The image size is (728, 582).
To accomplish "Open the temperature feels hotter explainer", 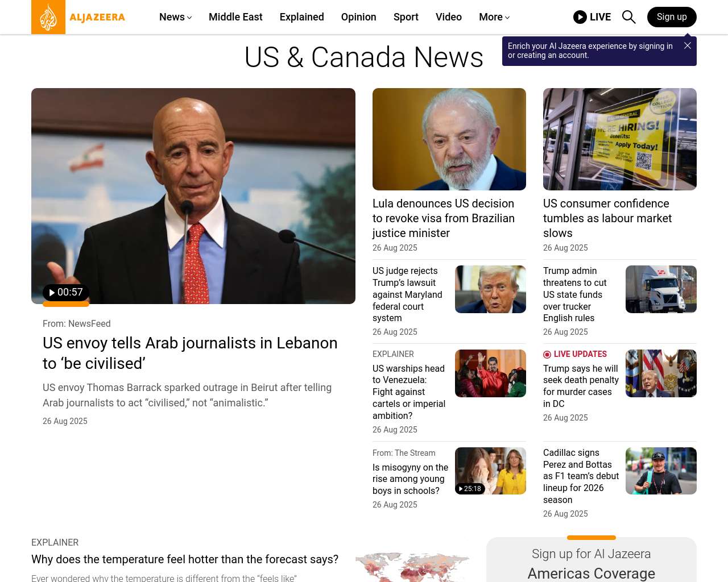I will (185, 559).
